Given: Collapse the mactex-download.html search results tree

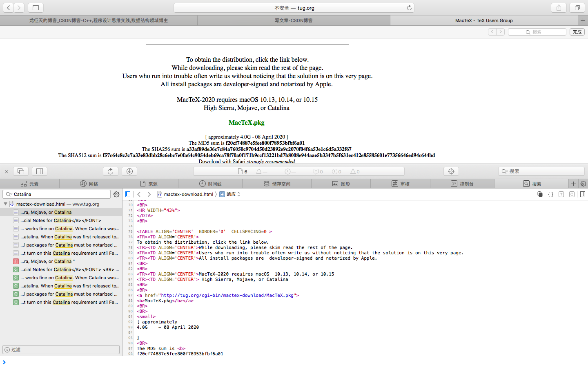Looking at the screenshot, I should (5, 204).
